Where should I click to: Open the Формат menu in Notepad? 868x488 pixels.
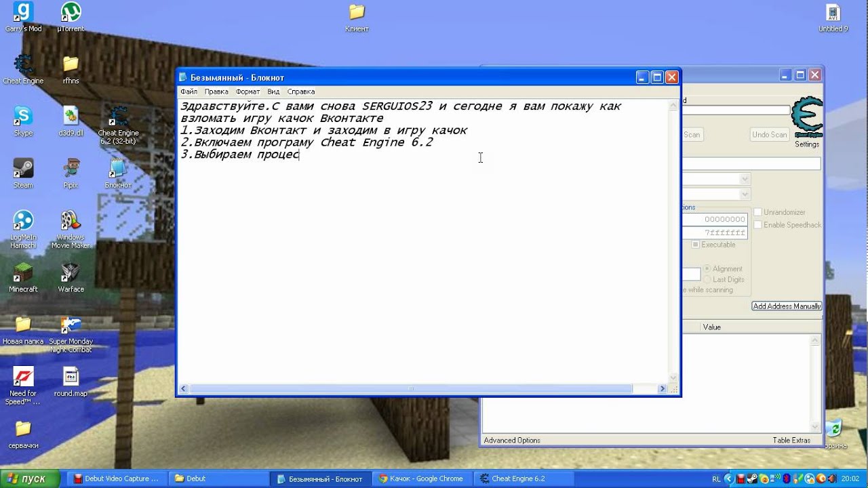coord(248,91)
